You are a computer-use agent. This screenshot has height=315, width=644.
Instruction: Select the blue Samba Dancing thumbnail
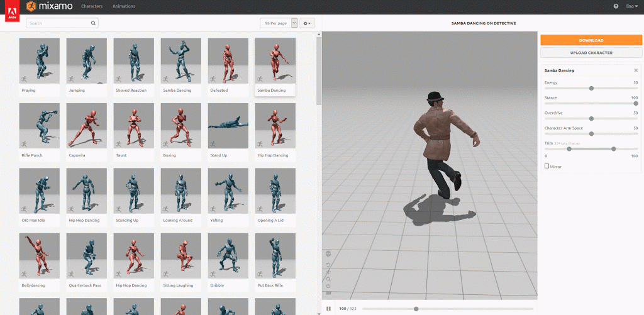(180, 61)
